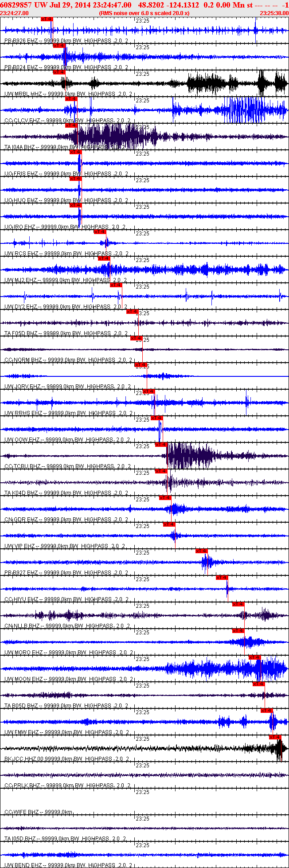The height and width of the screenshot is (868, 289).
Task: Click the red pick marker above NORM trace
Action: pyautogui.click(x=137, y=338)
